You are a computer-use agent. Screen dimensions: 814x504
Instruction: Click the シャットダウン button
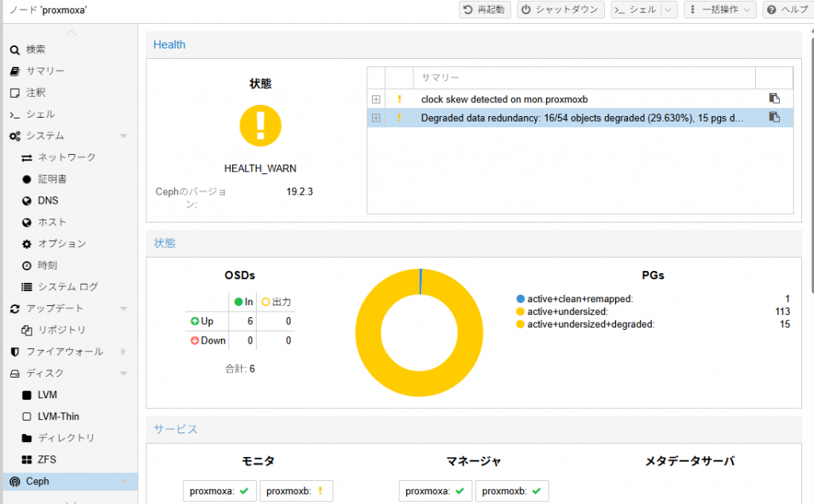(x=560, y=10)
